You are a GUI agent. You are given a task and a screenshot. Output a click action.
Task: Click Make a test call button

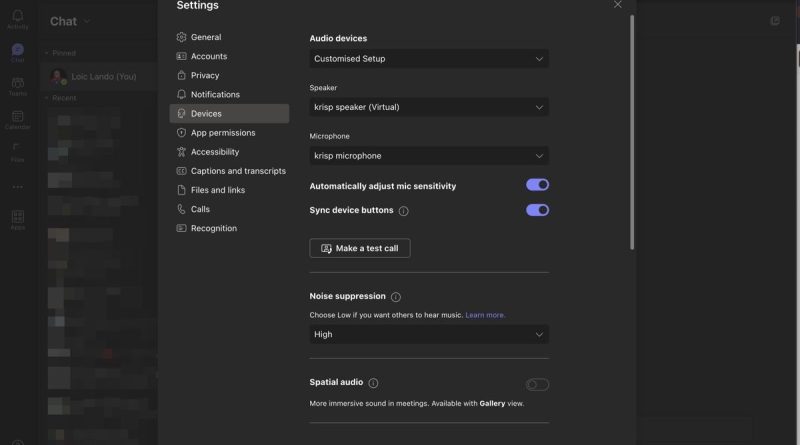[x=360, y=248]
